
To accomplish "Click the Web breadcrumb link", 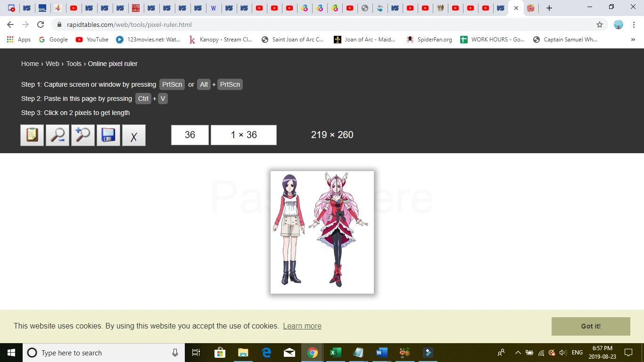I will click(x=52, y=64).
